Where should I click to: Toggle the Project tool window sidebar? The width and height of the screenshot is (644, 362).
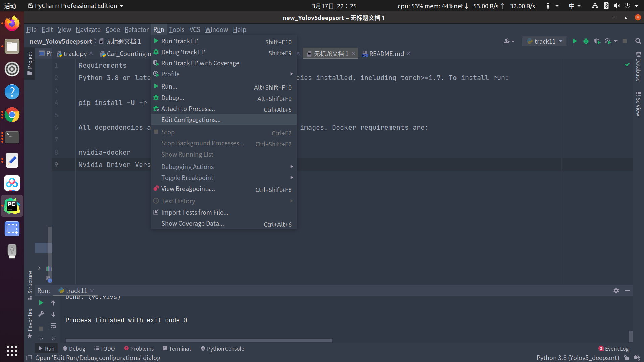tap(30, 63)
